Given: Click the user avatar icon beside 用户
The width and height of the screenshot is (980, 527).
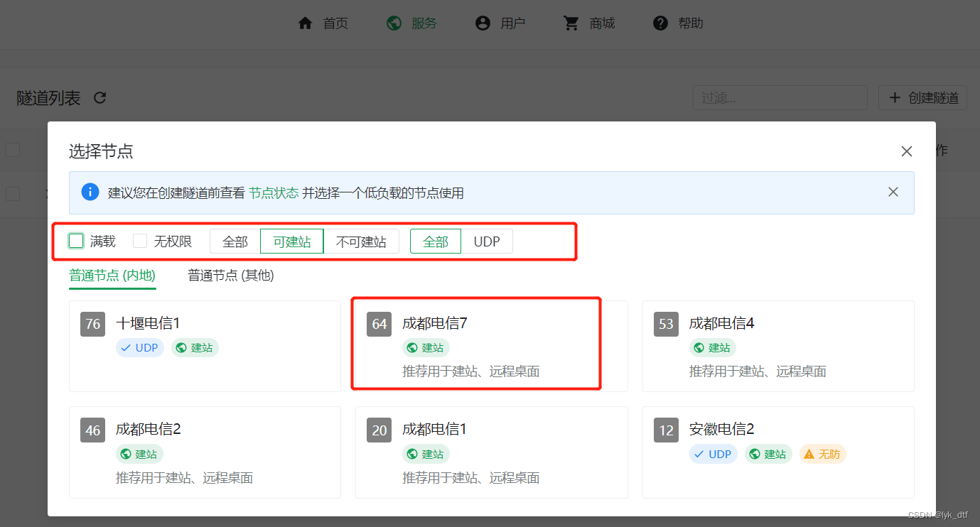Looking at the screenshot, I should (x=483, y=23).
